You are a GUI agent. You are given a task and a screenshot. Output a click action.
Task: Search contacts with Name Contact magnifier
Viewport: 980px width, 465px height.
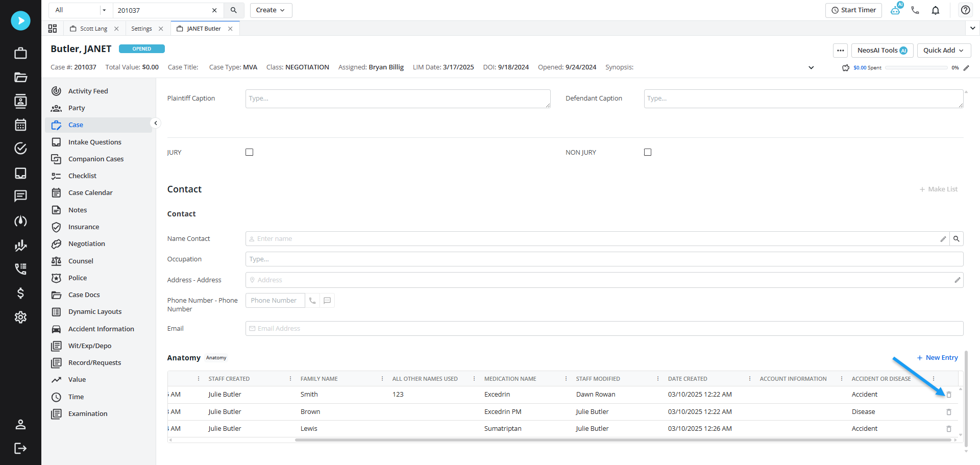[x=957, y=239]
